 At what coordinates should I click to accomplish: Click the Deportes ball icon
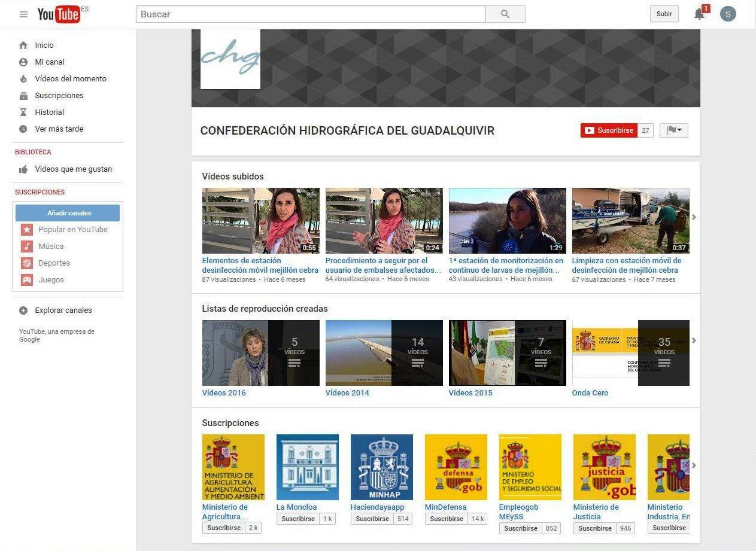[x=27, y=263]
